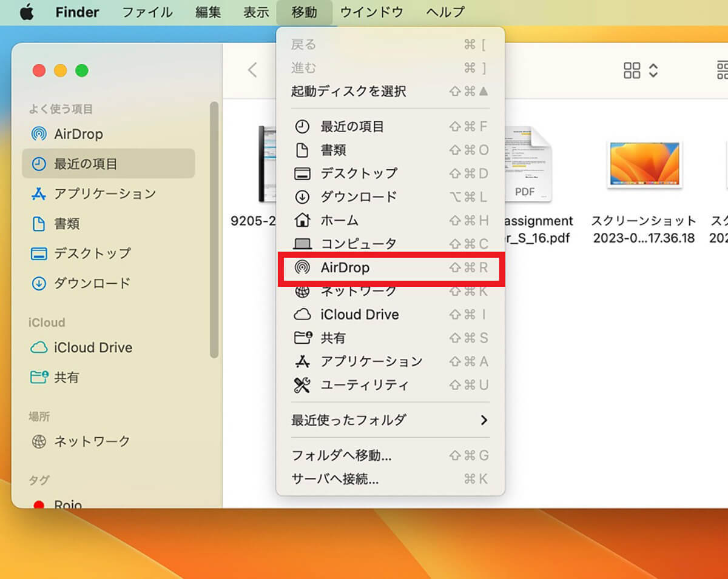The width and height of the screenshot is (728, 579).
Task: Open ネットワーク from the sidebar
Action: click(109, 441)
